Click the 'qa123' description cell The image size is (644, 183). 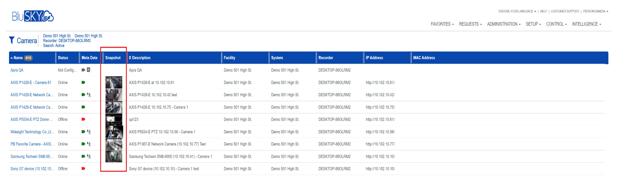pos(133,119)
